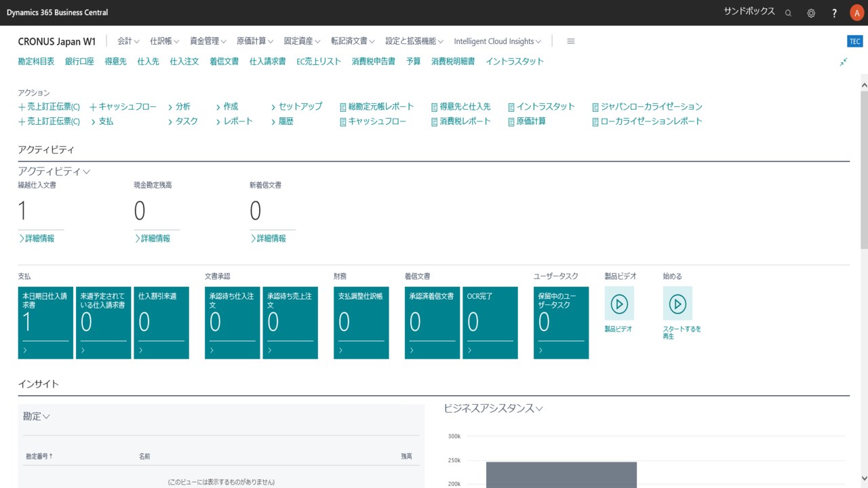
Task: Click the gray bar in the ビジネスアシスタンス chart
Action: [561, 474]
